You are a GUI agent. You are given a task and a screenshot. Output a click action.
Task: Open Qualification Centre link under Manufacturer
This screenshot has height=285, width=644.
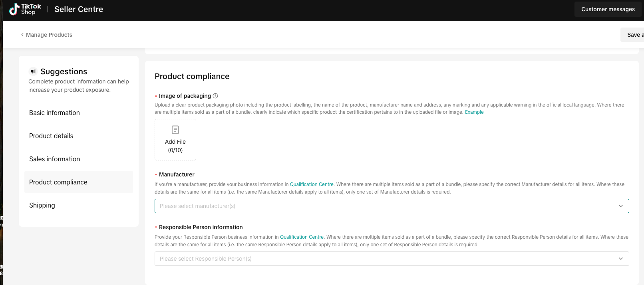[x=312, y=184]
